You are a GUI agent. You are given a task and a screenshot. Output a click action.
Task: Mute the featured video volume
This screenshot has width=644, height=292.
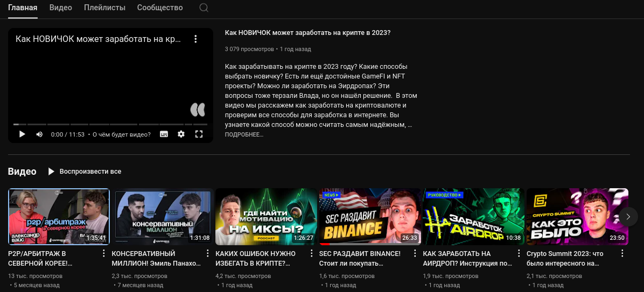[39, 134]
